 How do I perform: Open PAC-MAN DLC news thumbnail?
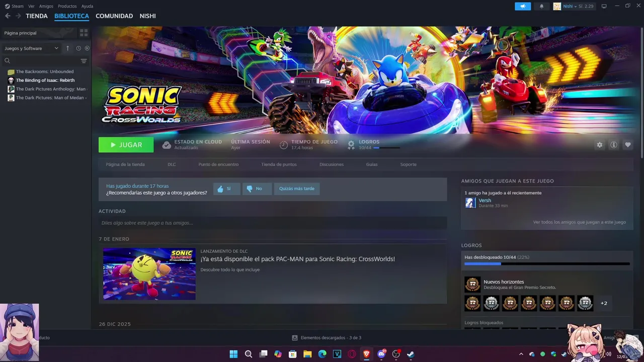tap(149, 274)
